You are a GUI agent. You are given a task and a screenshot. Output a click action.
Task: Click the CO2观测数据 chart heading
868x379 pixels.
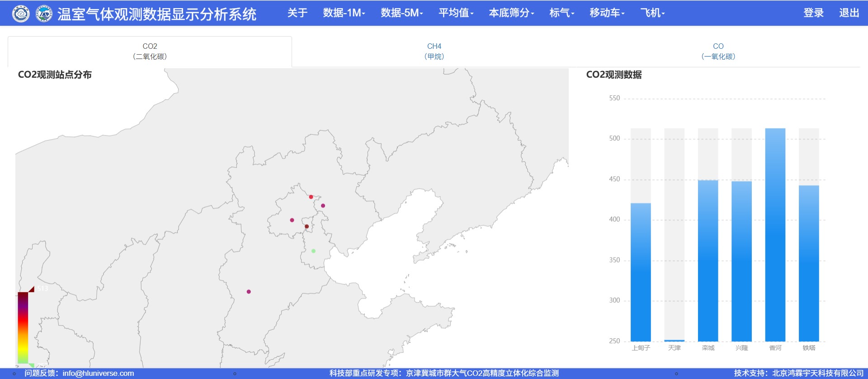coord(614,75)
